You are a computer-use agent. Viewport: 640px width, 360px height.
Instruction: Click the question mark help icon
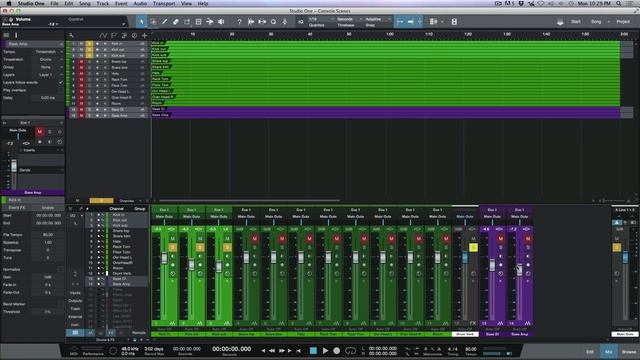coord(239,22)
